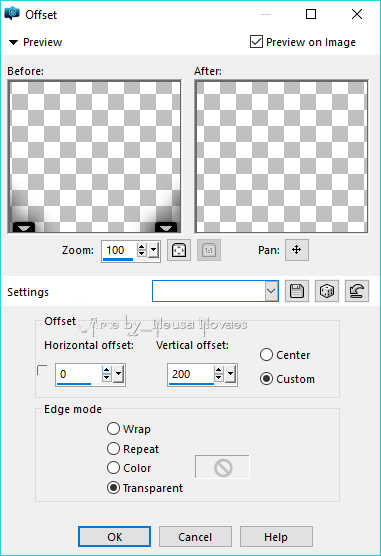Click the Save preset floppy disk icon

point(297,291)
